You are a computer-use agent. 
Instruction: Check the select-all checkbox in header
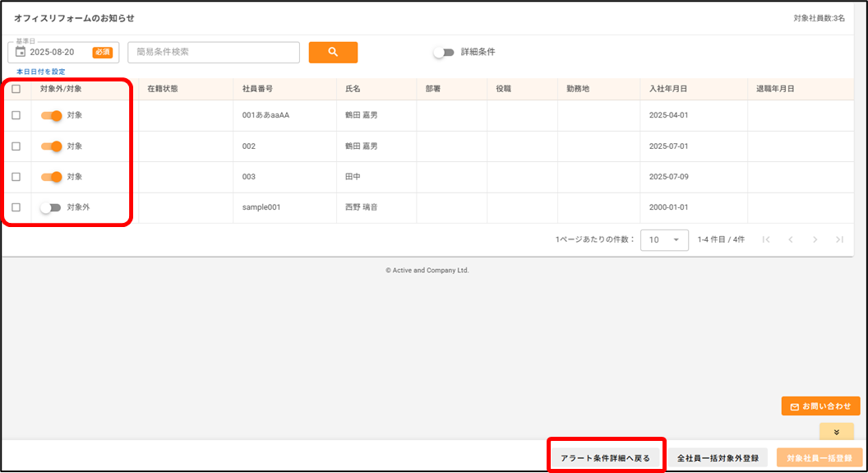(x=16, y=89)
